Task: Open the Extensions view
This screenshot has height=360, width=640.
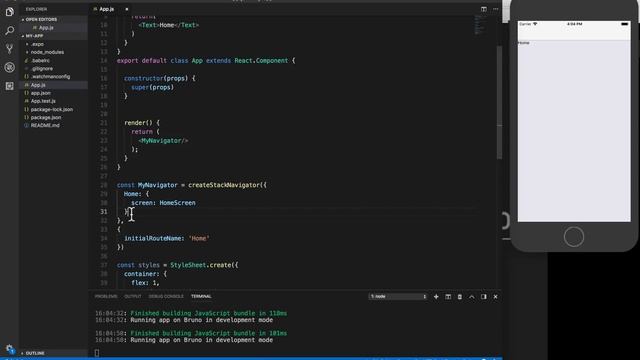Action: click(9, 86)
